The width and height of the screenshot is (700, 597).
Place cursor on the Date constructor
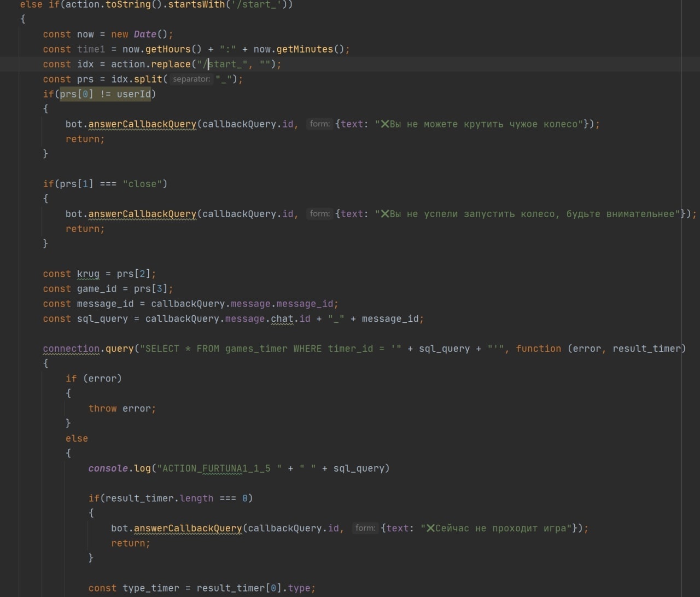pyautogui.click(x=145, y=34)
